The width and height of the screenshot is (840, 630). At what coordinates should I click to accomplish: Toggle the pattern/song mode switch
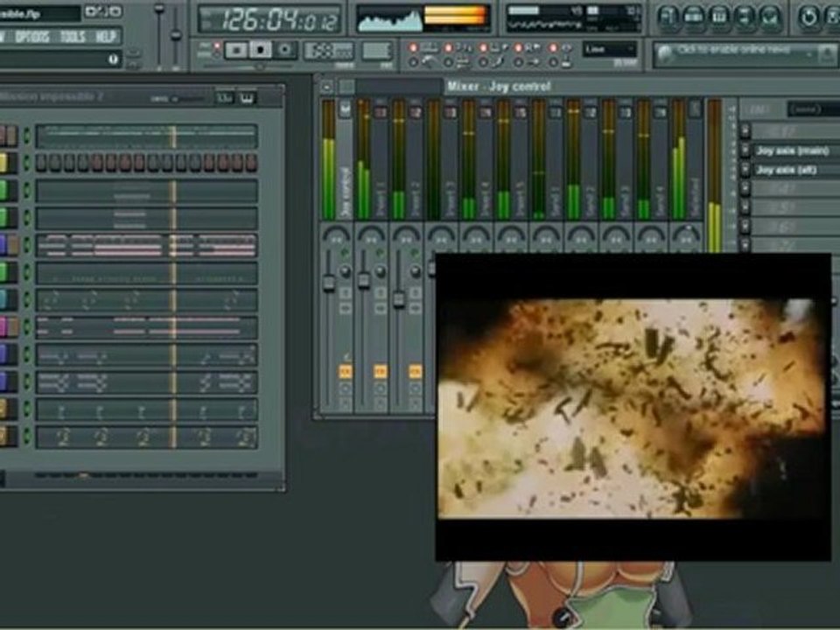(x=216, y=51)
